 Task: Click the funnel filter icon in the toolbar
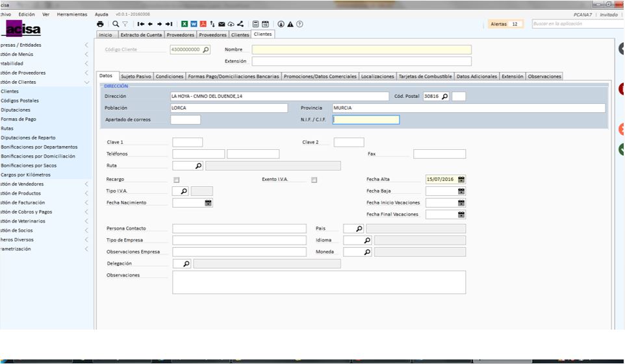tap(125, 24)
